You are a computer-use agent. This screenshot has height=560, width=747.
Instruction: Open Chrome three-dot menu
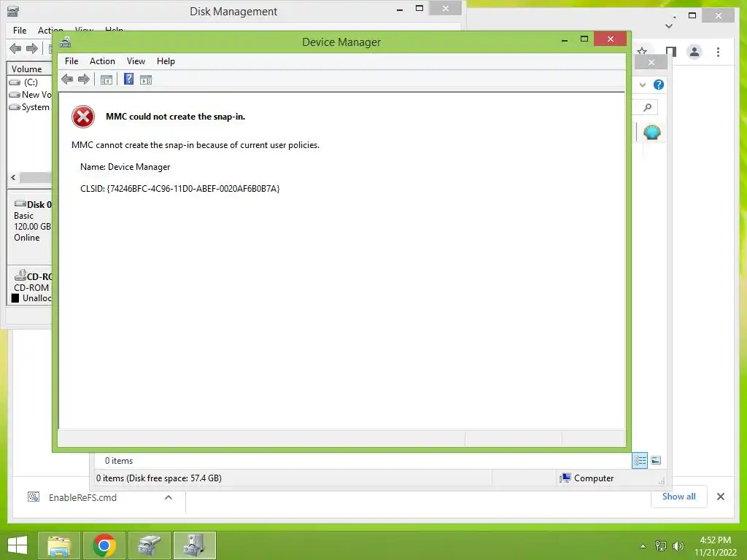tap(718, 52)
